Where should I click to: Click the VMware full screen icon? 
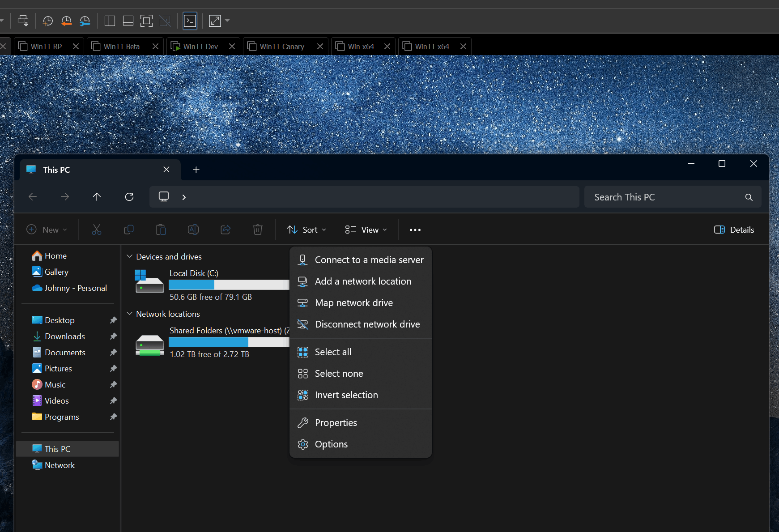point(146,21)
